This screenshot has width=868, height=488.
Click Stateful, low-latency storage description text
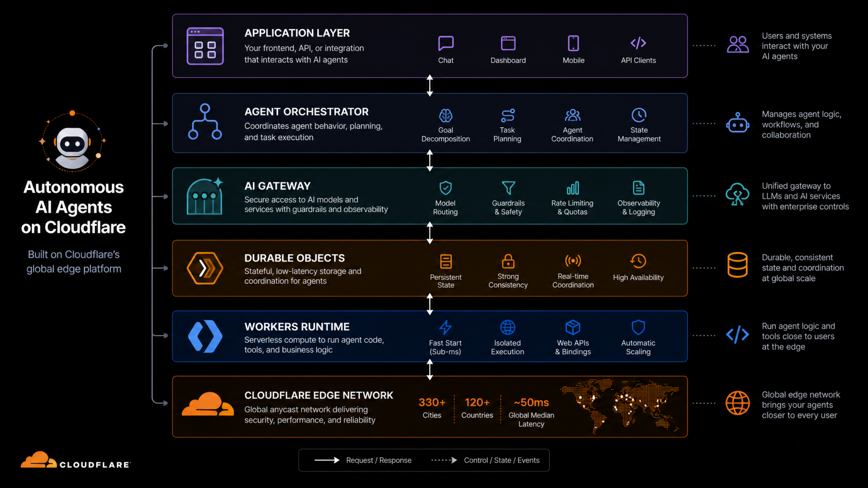[x=303, y=276]
